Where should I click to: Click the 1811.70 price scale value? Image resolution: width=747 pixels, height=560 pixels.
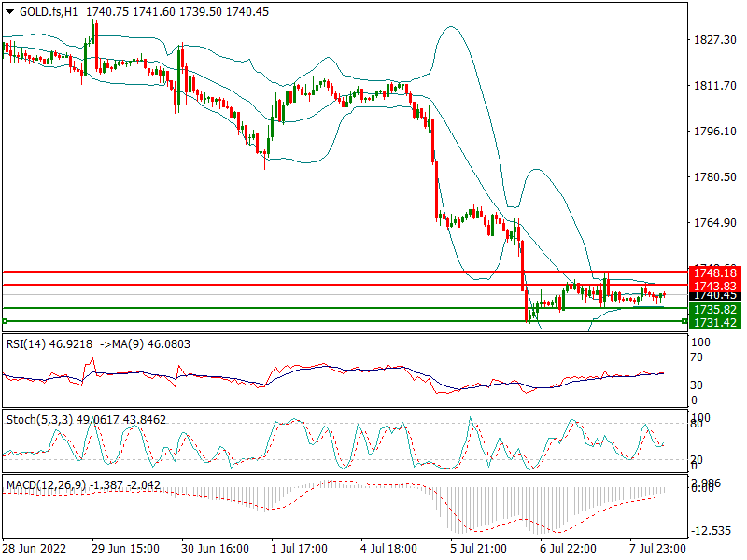coord(715,86)
